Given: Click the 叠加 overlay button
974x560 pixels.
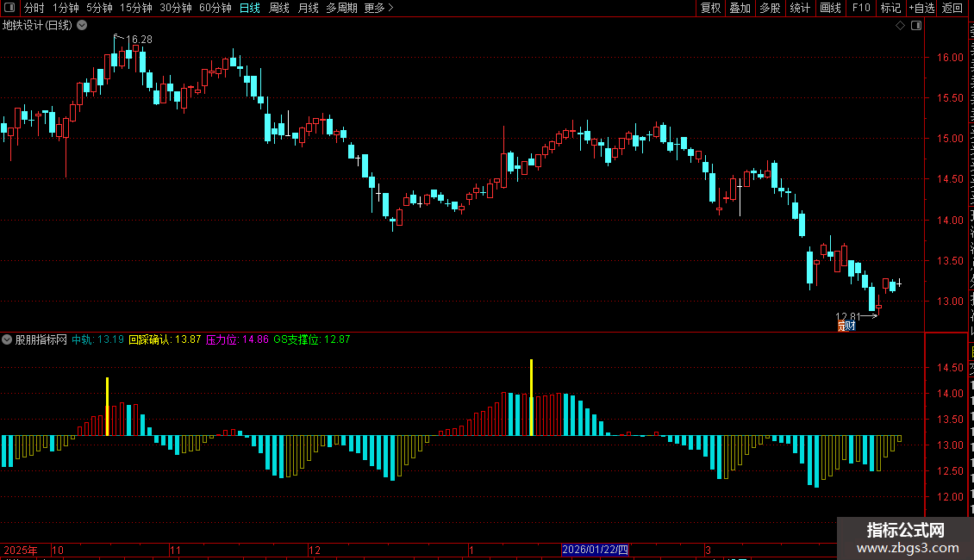Looking at the screenshot, I should pyautogui.click(x=740, y=8).
